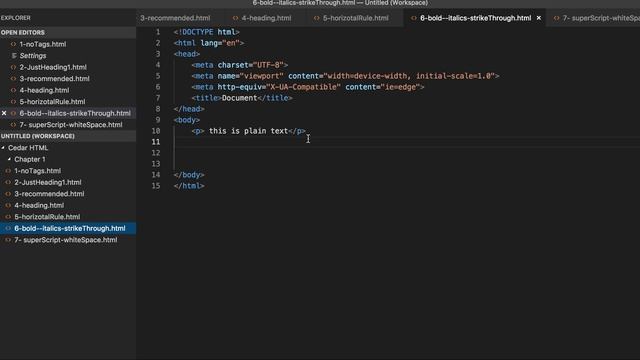Open 2-JustHeading1.html under Chapter 1
This screenshot has height=360, width=640.
click(x=48, y=182)
